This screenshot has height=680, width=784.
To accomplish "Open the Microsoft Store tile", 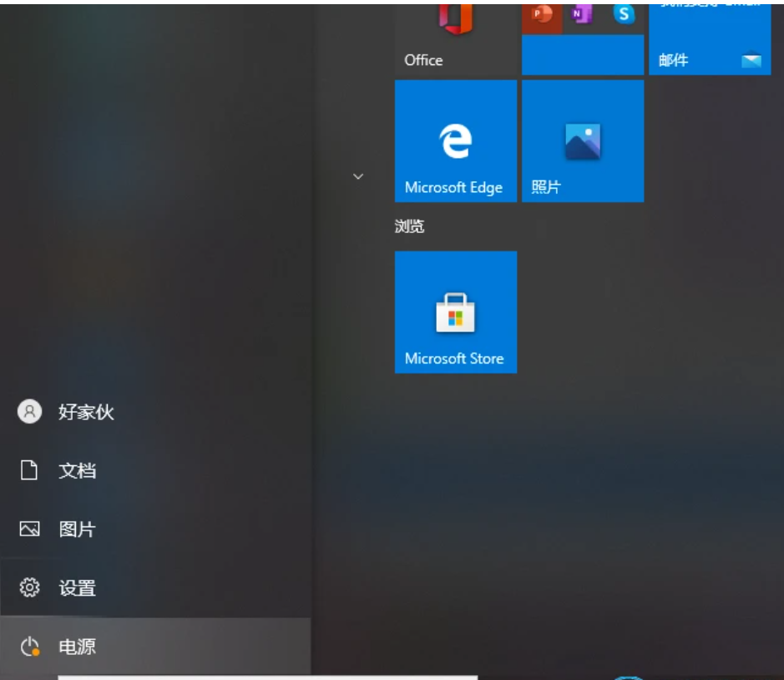I will (456, 312).
